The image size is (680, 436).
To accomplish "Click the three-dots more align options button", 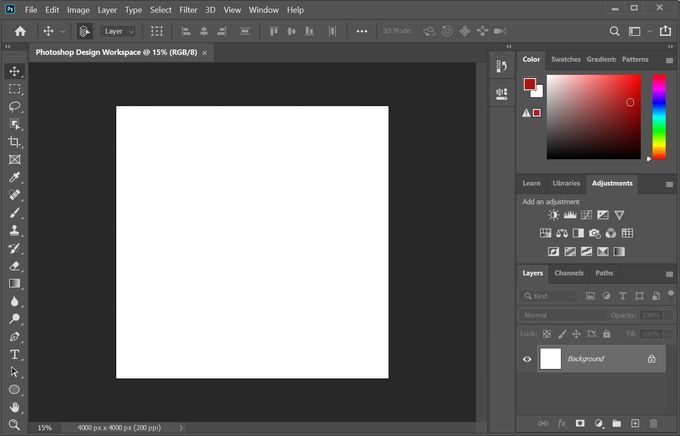I will pyautogui.click(x=361, y=31).
